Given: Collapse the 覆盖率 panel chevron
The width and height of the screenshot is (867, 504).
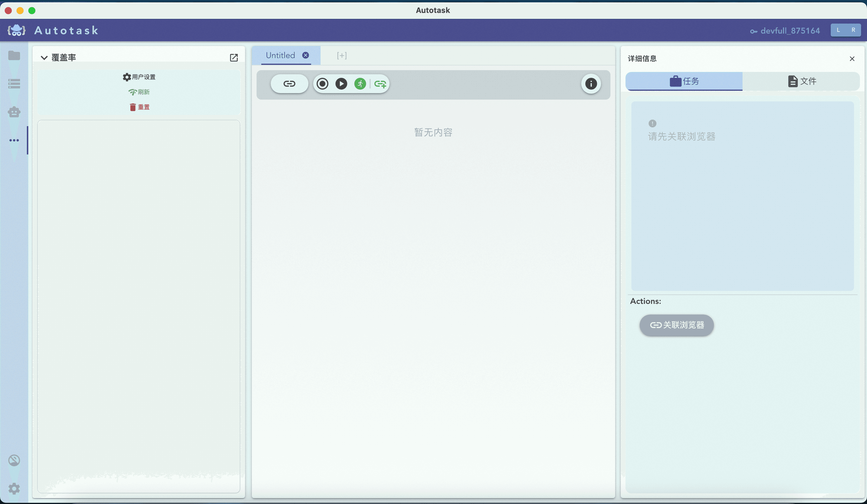Looking at the screenshot, I should [x=44, y=57].
